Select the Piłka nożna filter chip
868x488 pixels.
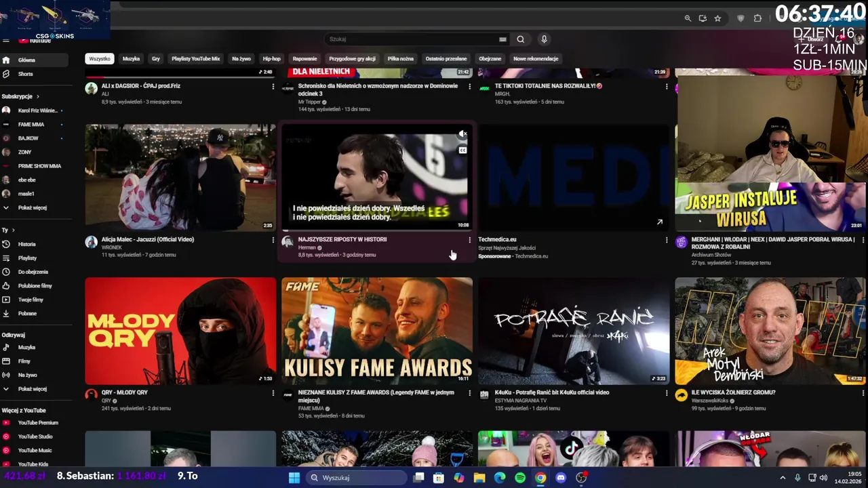pos(401,59)
